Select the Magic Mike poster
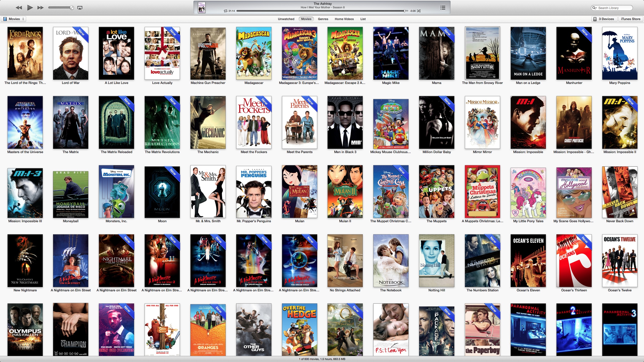 [x=391, y=53]
